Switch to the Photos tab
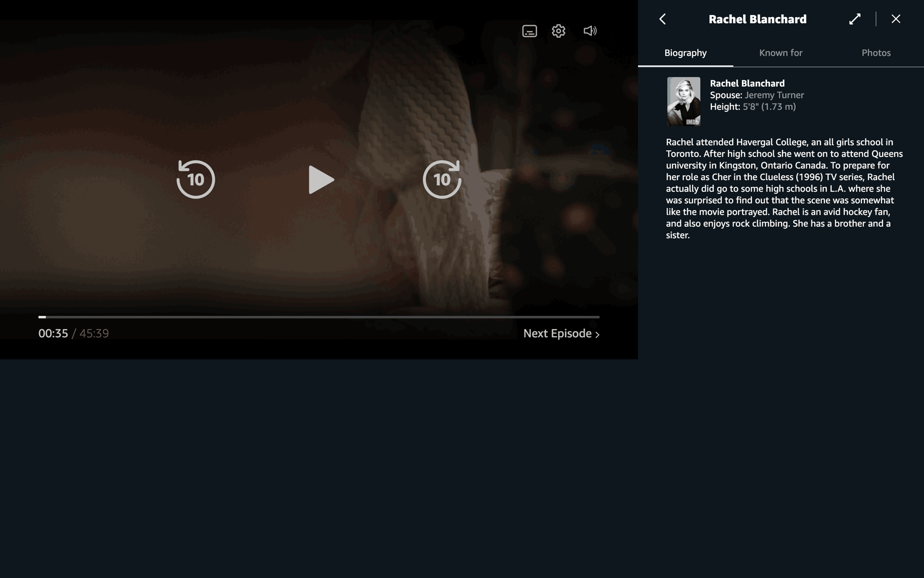Viewport: 924px width, 578px height. pos(876,53)
